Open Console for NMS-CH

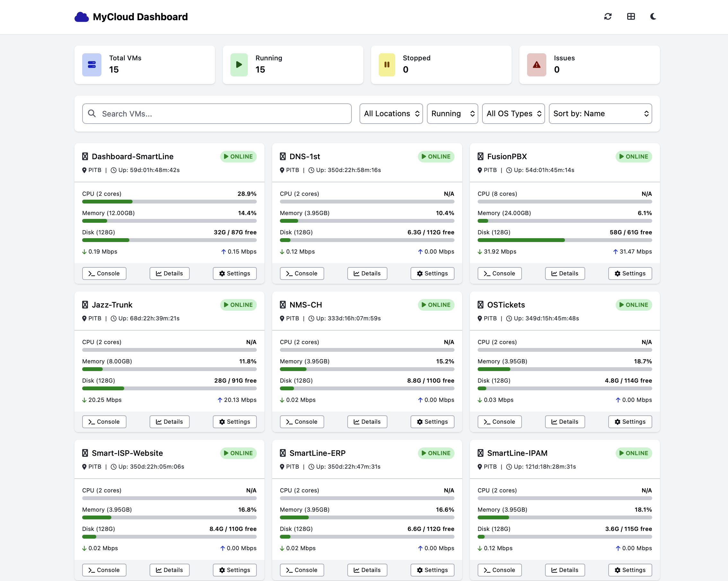(x=302, y=421)
